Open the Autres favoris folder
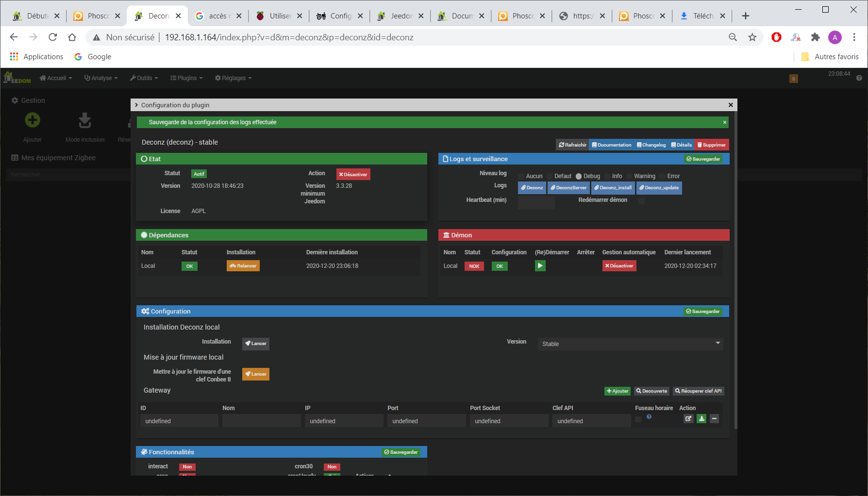The image size is (868, 496). pos(830,57)
